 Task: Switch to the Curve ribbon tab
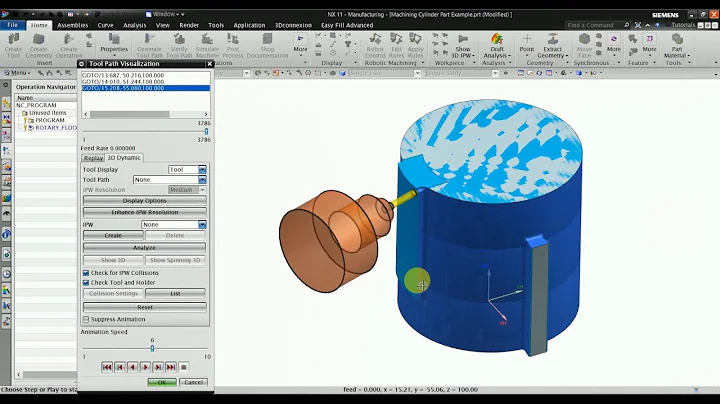tap(105, 25)
